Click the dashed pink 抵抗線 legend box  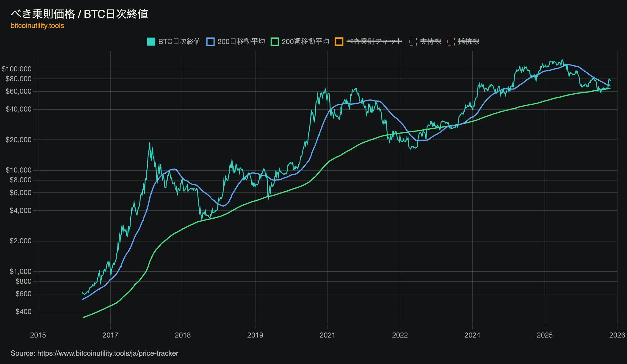(451, 42)
